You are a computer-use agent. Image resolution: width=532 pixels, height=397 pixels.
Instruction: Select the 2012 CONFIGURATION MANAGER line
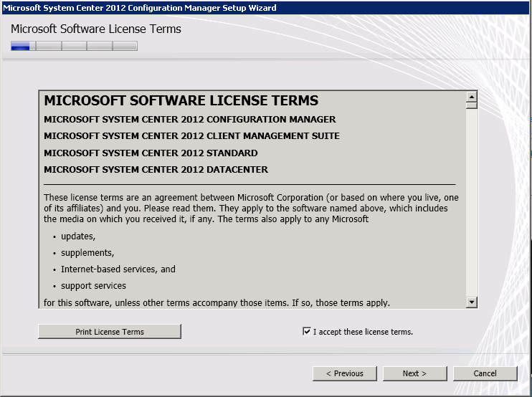190,120
